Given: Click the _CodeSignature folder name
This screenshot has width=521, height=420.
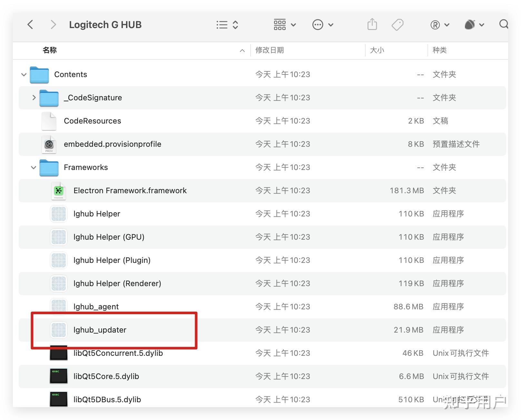Looking at the screenshot, I should point(93,98).
